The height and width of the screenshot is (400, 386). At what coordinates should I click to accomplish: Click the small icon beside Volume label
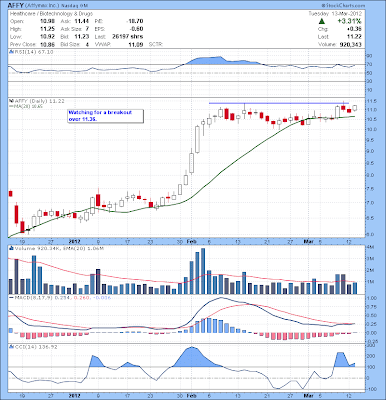(11, 248)
